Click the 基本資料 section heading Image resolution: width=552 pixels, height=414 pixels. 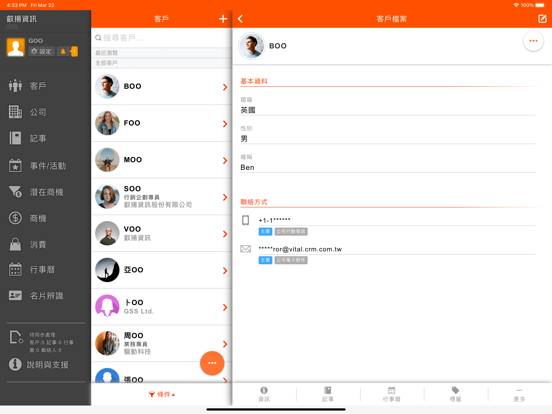pos(254,81)
